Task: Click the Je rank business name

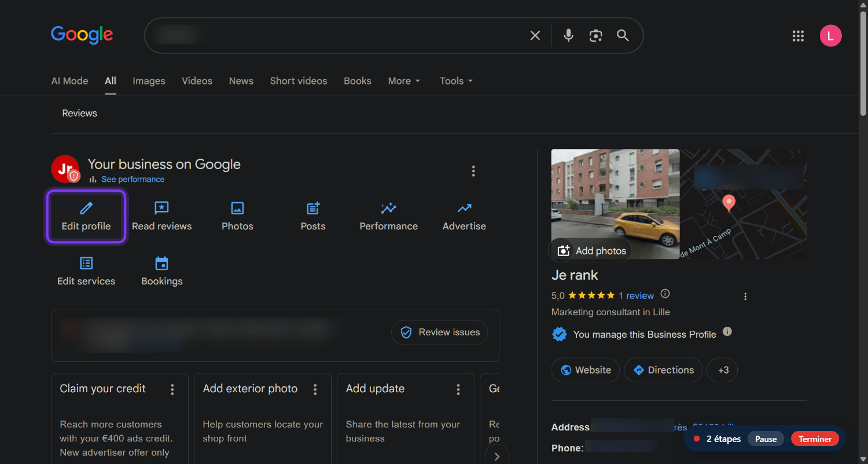Action: pyautogui.click(x=575, y=275)
